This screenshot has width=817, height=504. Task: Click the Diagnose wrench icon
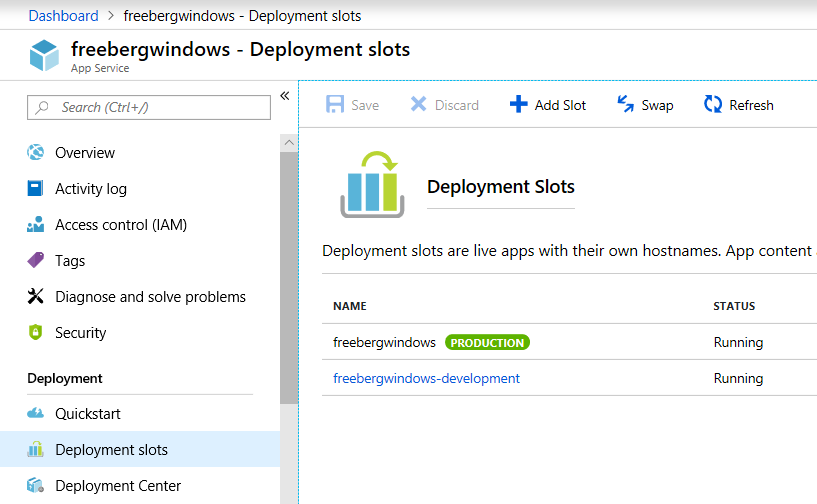pos(35,296)
